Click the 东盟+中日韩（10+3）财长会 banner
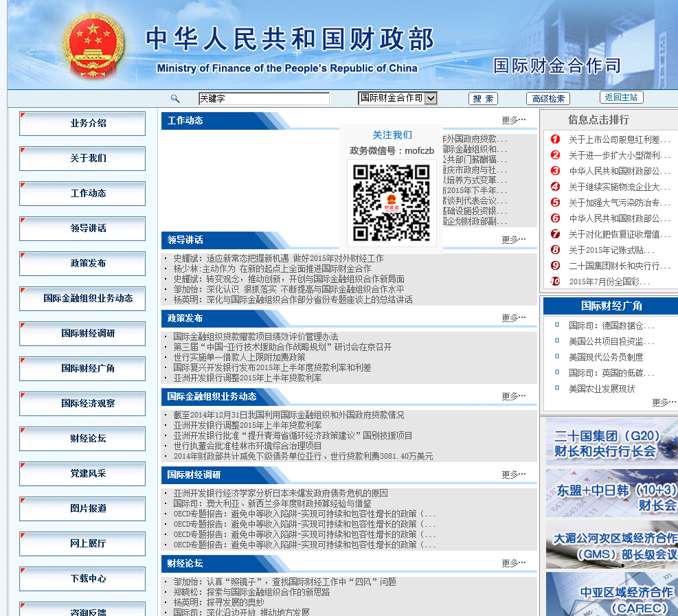 click(x=612, y=493)
